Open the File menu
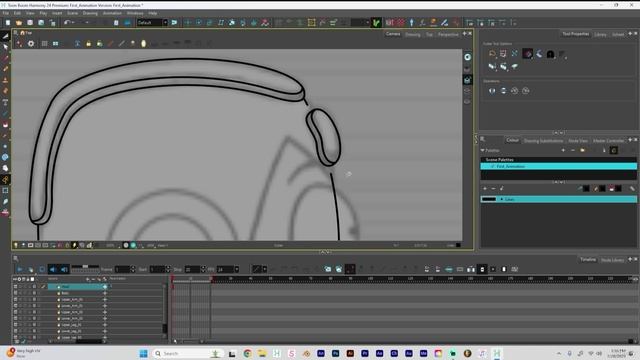The width and height of the screenshot is (640, 360). (x=6, y=13)
